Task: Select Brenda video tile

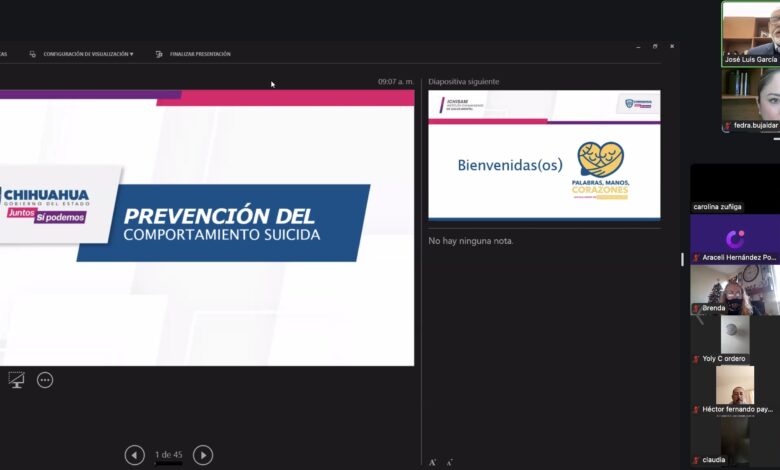Action: (735, 290)
